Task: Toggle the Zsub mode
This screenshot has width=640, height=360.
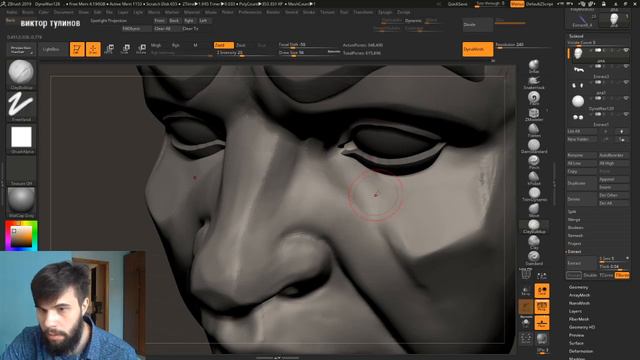Action: (241, 45)
